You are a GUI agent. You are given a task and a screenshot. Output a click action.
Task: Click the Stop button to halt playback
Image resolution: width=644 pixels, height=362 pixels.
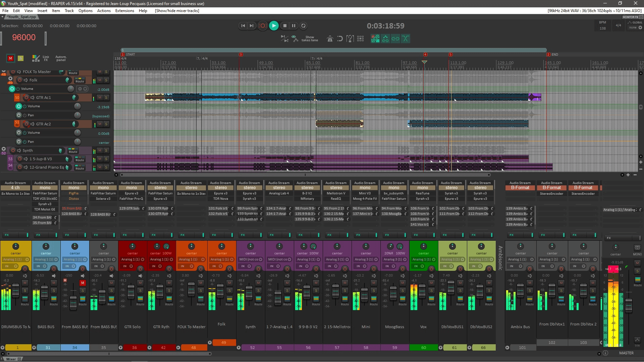tap(284, 25)
